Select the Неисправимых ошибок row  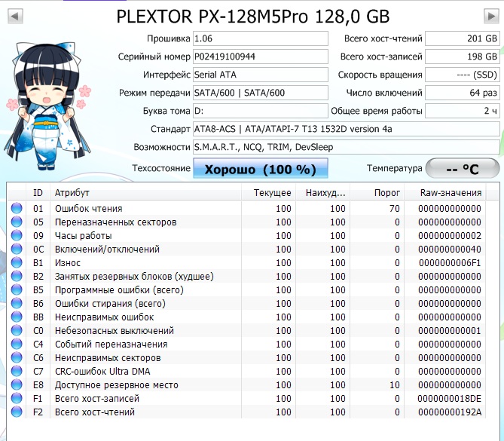(246, 317)
